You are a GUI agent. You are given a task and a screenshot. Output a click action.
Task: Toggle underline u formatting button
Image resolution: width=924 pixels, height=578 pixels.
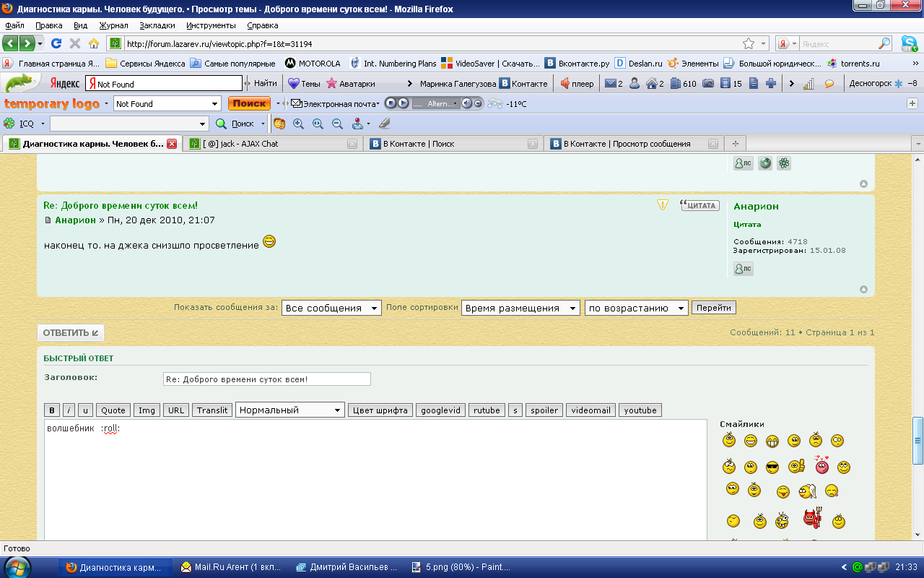pos(85,410)
